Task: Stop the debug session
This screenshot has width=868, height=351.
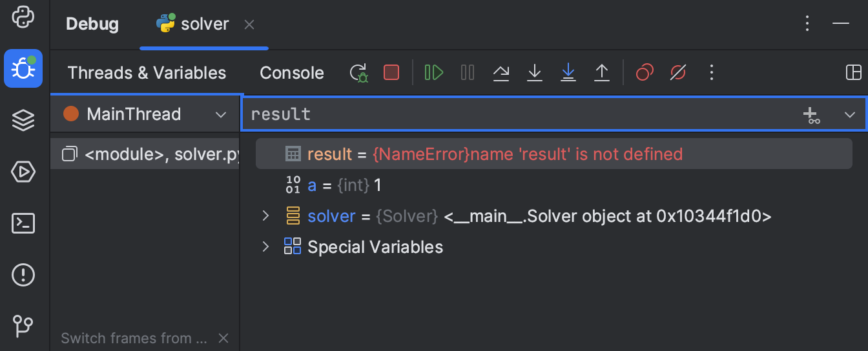Action: (391, 72)
